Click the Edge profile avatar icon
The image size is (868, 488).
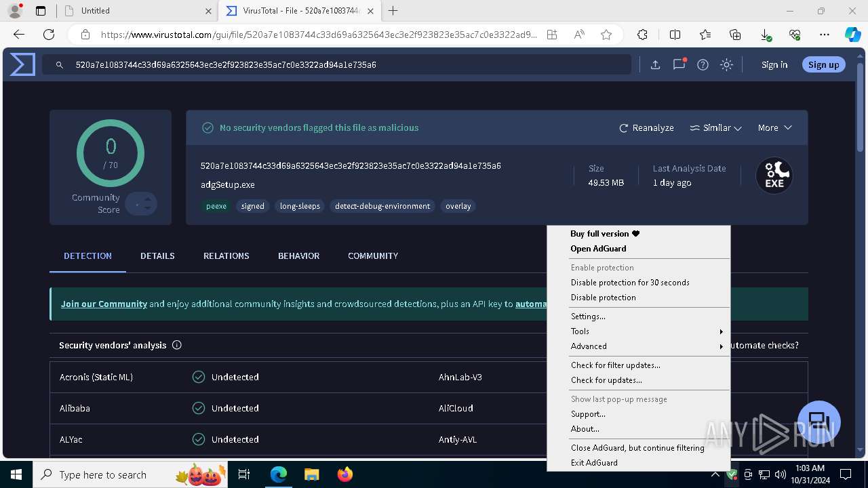[15, 11]
